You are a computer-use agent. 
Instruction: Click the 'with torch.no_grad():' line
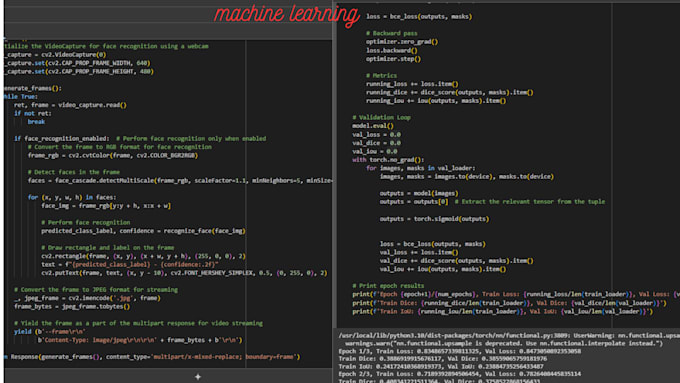(x=388, y=160)
